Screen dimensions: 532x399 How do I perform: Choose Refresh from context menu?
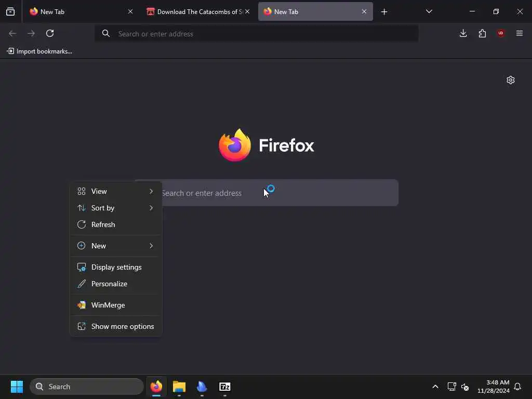(x=116, y=224)
